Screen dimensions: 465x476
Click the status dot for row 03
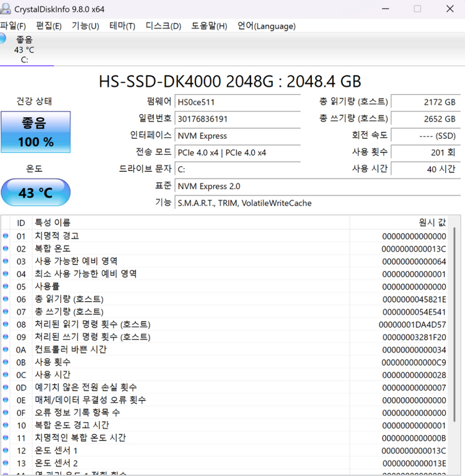click(6, 261)
